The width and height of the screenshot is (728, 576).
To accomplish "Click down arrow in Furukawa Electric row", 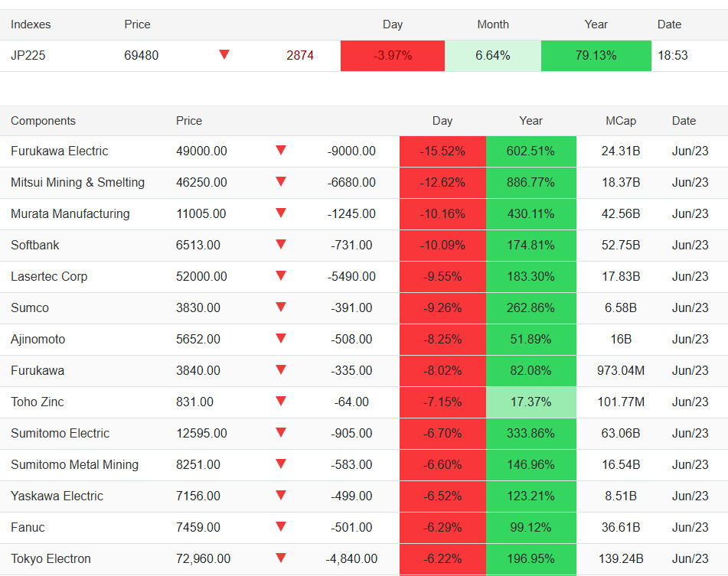I will (x=280, y=150).
